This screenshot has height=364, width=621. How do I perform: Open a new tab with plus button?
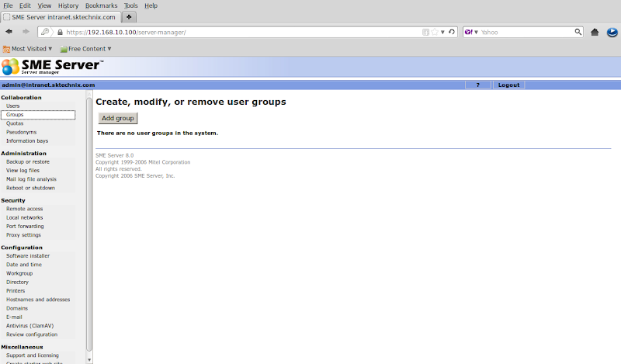coord(129,17)
